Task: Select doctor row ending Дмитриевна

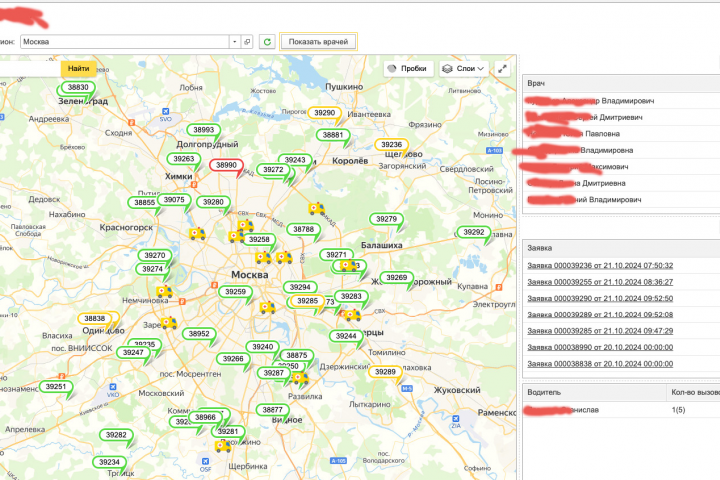Action: (621, 183)
